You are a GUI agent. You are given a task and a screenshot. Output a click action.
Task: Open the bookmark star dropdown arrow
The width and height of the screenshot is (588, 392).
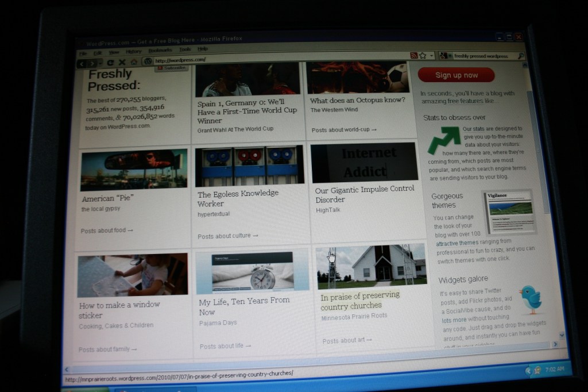(431, 55)
